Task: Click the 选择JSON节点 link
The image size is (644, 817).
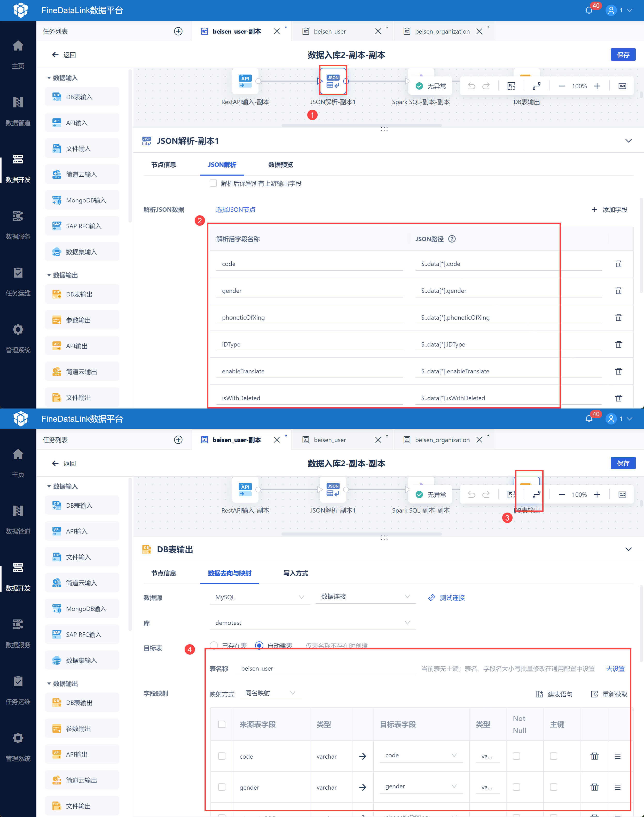Action: coord(235,209)
